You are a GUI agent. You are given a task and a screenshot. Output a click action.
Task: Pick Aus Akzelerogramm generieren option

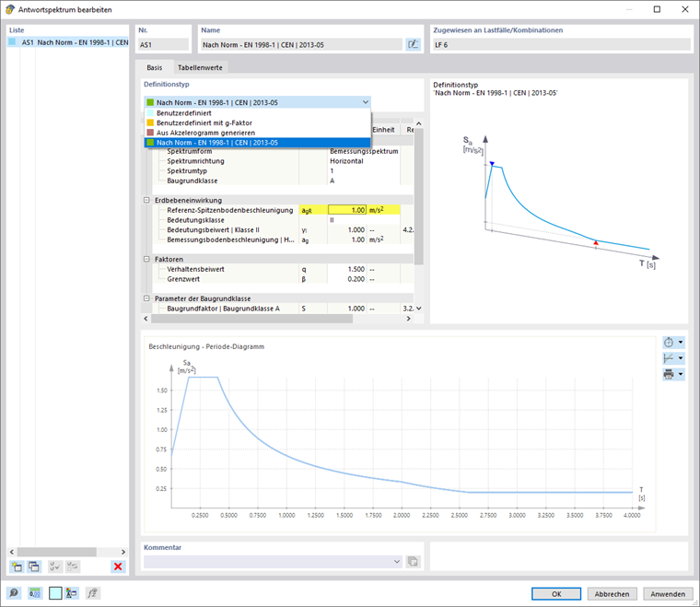258,133
